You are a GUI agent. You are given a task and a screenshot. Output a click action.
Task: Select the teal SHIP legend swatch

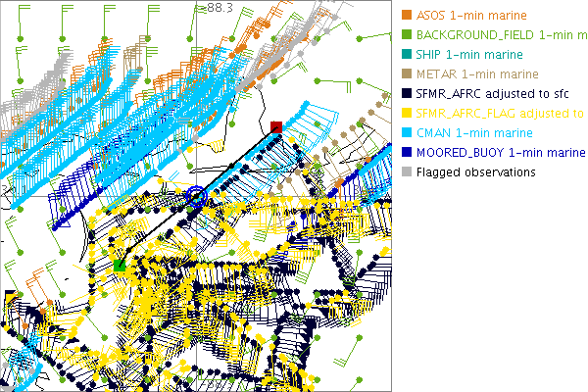point(406,55)
